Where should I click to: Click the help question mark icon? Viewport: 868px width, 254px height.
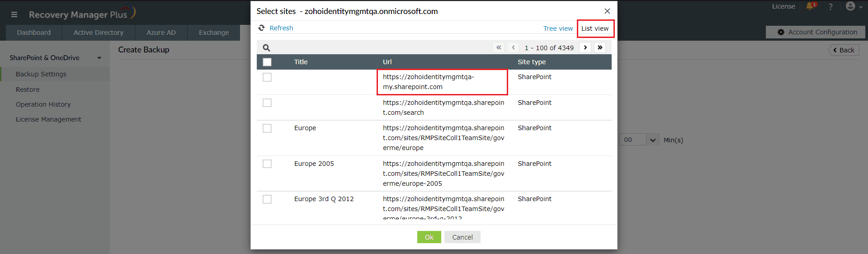[x=830, y=7]
